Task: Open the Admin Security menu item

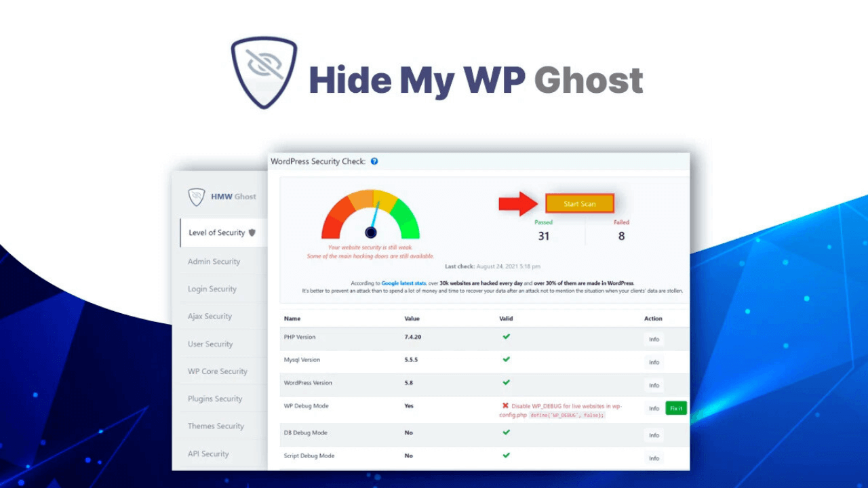Action: point(214,262)
